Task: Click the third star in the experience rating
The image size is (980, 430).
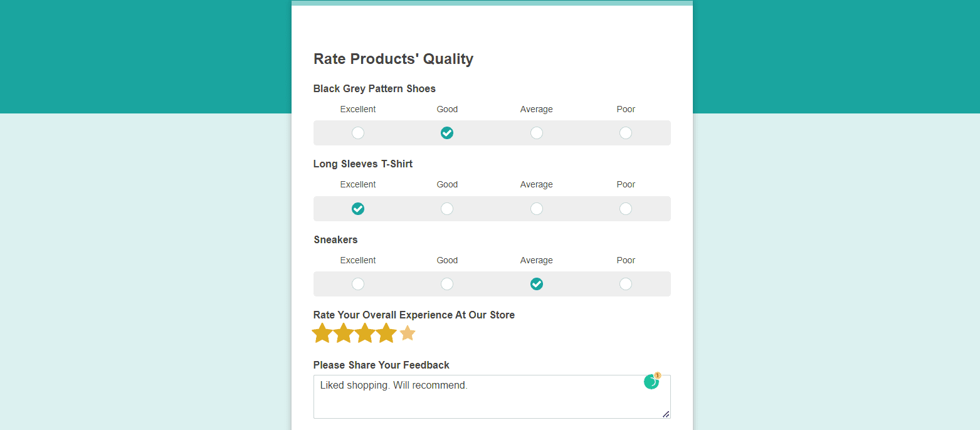Action: coord(365,333)
